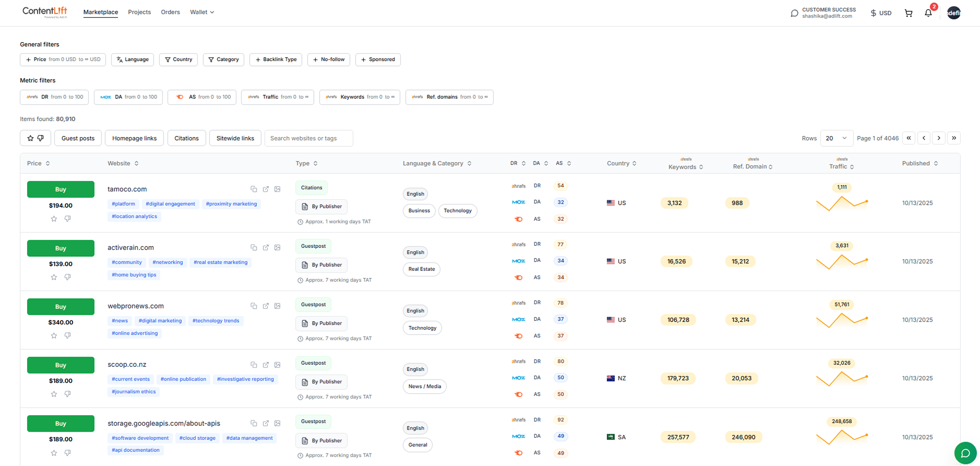Image resolution: width=980 pixels, height=466 pixels.
Task: Open the Category filter dropdown
Action: click(224, 60)
